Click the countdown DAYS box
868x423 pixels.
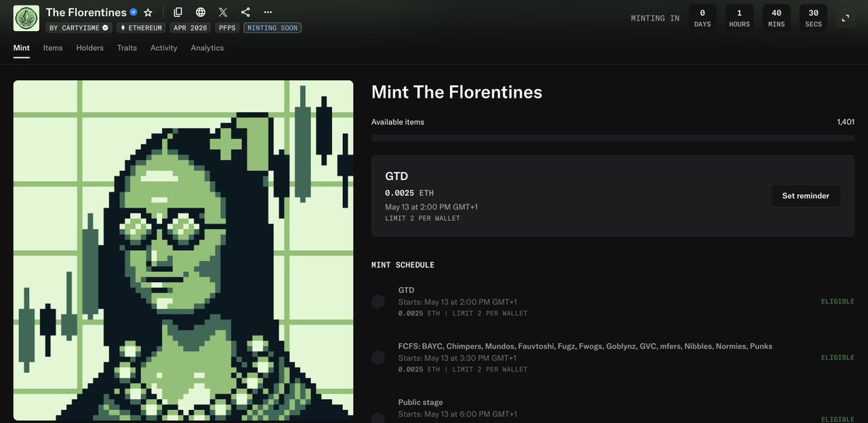[x=702, y=18]
